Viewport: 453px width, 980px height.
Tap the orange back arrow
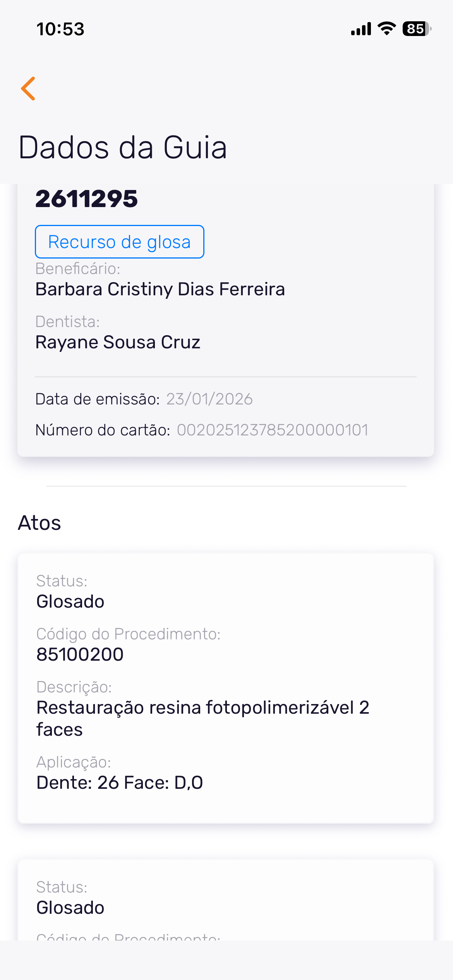[28, 89]
